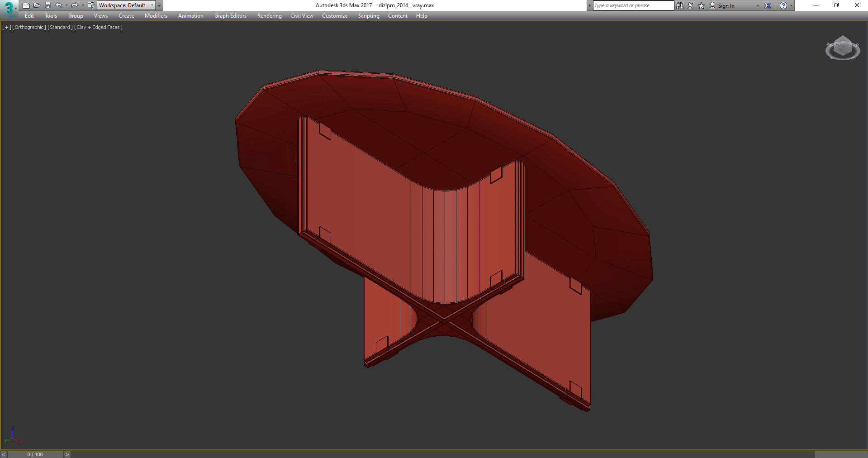Expand the Customize Quick Access Toolbar arrow

(x=159, y=5)
